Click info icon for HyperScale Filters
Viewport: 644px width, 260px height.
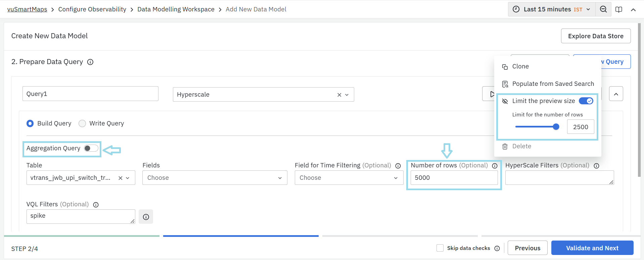coord(596,166)
